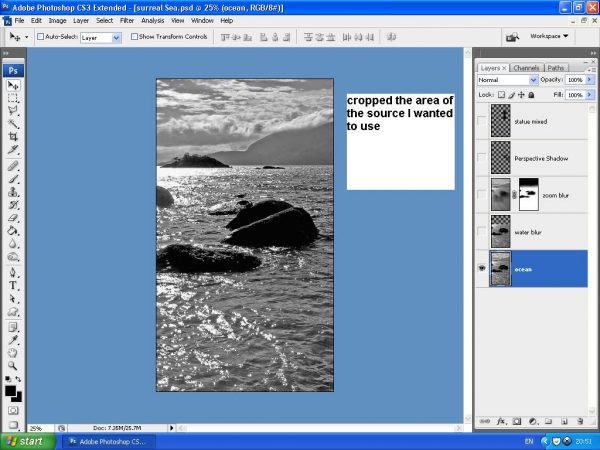Open the Analysis menu

coord(153,21)
